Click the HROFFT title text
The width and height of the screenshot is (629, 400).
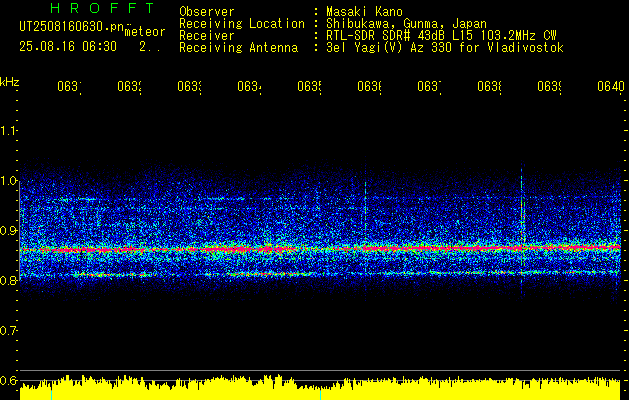(x=102, y=8)
